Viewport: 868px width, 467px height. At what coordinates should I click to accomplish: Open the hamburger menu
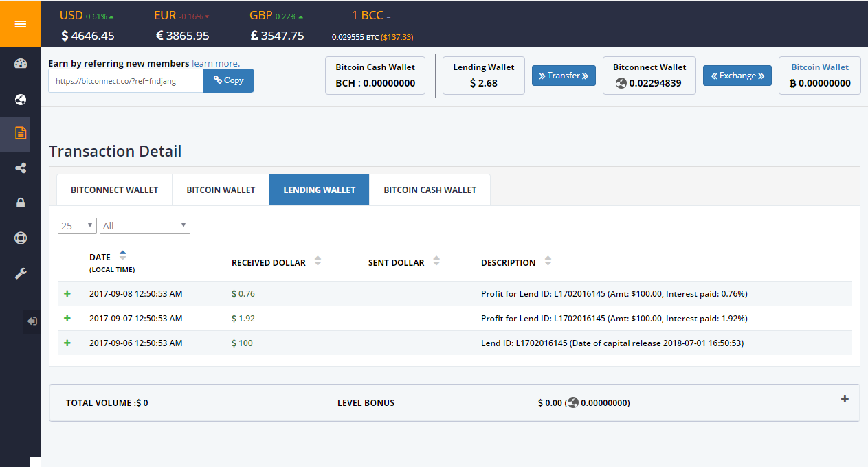point(20,24)
